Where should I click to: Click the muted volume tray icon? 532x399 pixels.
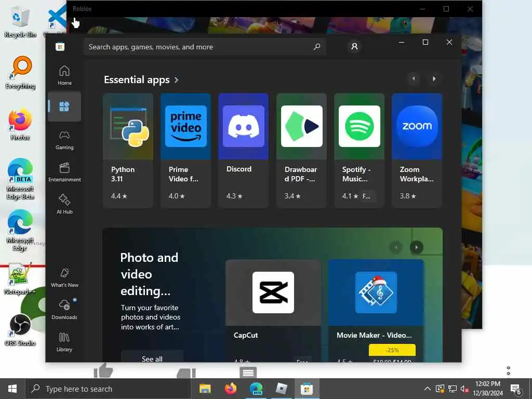click(x=464, y=389)
